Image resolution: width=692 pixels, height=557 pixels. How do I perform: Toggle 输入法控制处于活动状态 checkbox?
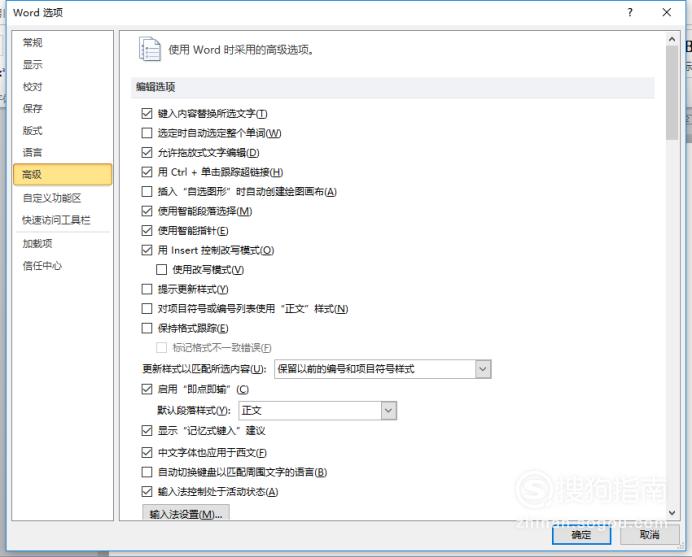click(x=147, y=491)
